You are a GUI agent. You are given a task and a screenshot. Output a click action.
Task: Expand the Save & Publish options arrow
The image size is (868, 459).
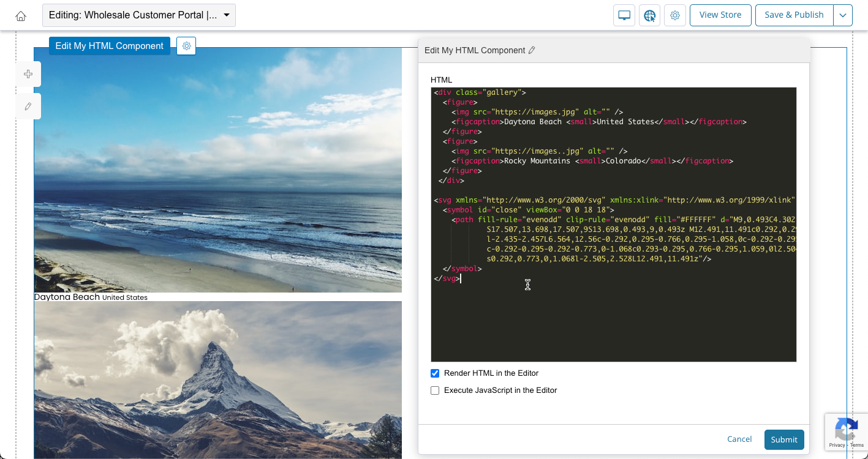(843, 15)
